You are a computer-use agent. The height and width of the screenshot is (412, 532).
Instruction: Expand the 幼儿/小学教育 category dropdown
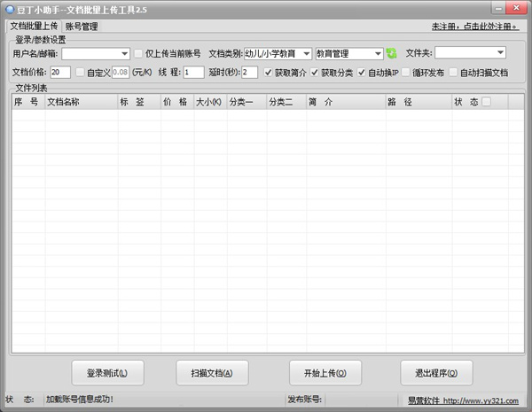coord(306,54)
